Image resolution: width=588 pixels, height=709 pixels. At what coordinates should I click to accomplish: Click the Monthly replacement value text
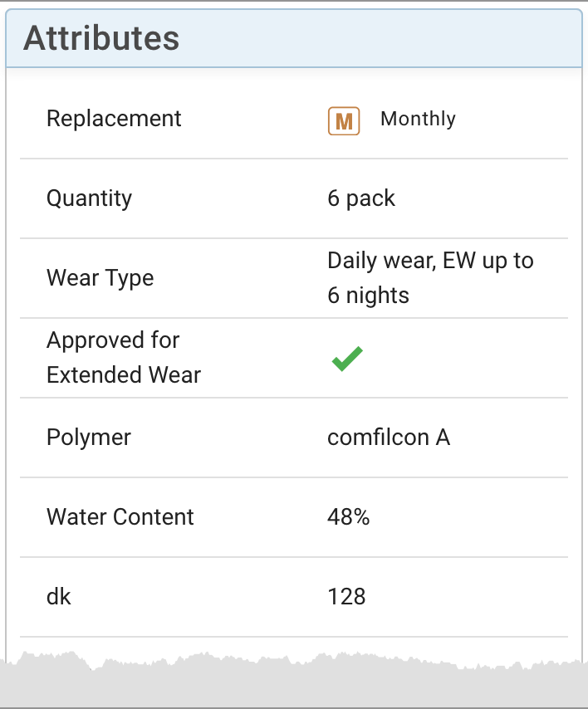[x=418, y=119]
